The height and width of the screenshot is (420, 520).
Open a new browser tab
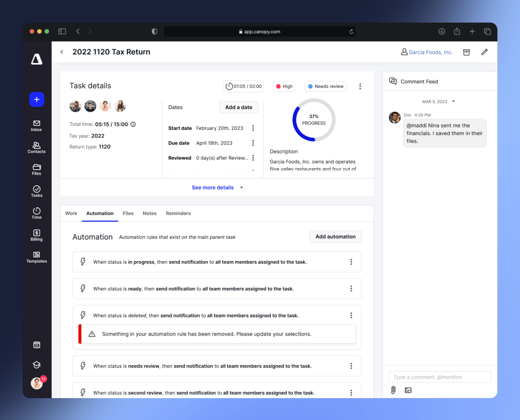click(472, 31)
